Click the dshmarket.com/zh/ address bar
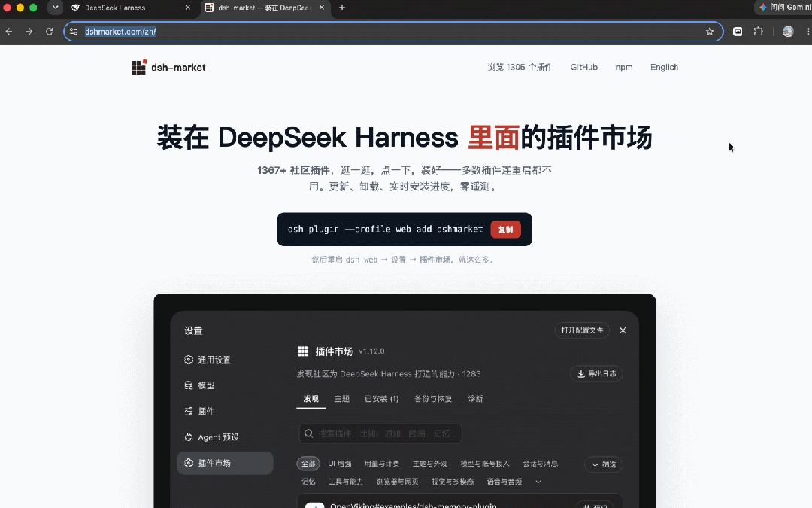 (393, 32)
